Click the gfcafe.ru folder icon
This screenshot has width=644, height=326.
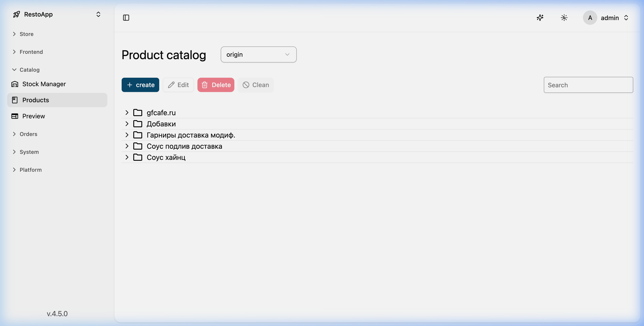pyautogui.click(x=138, y=113)
